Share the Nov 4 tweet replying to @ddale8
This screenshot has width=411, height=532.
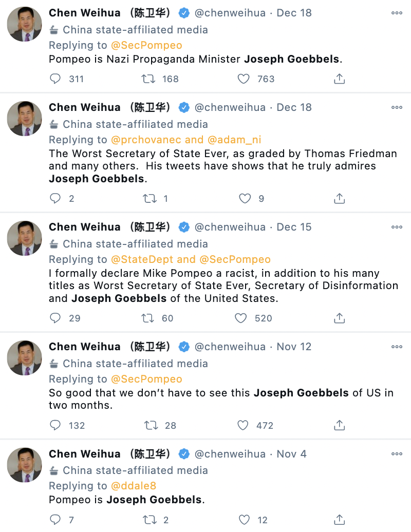(x=339, y=520)
